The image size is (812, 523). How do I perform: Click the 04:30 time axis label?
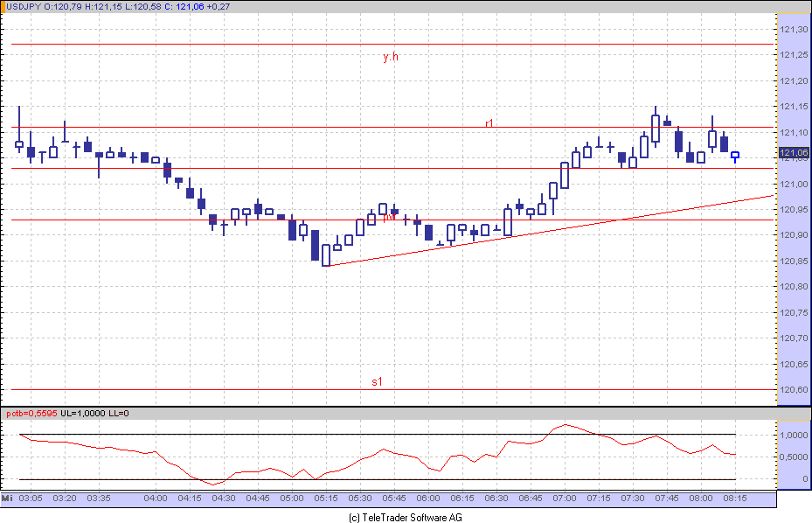[x=224, y=499]
